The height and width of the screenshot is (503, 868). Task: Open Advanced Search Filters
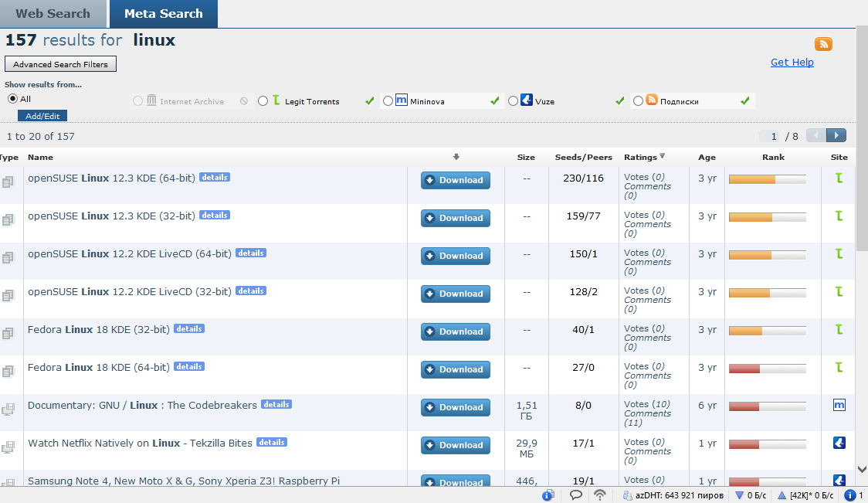pos(60,64)
